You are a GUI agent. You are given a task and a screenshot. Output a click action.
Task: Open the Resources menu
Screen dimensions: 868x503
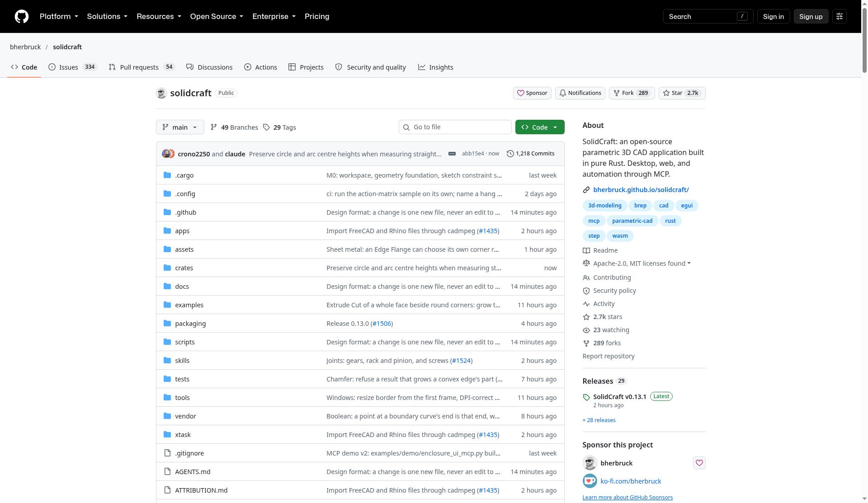click(x=159, y=16)
